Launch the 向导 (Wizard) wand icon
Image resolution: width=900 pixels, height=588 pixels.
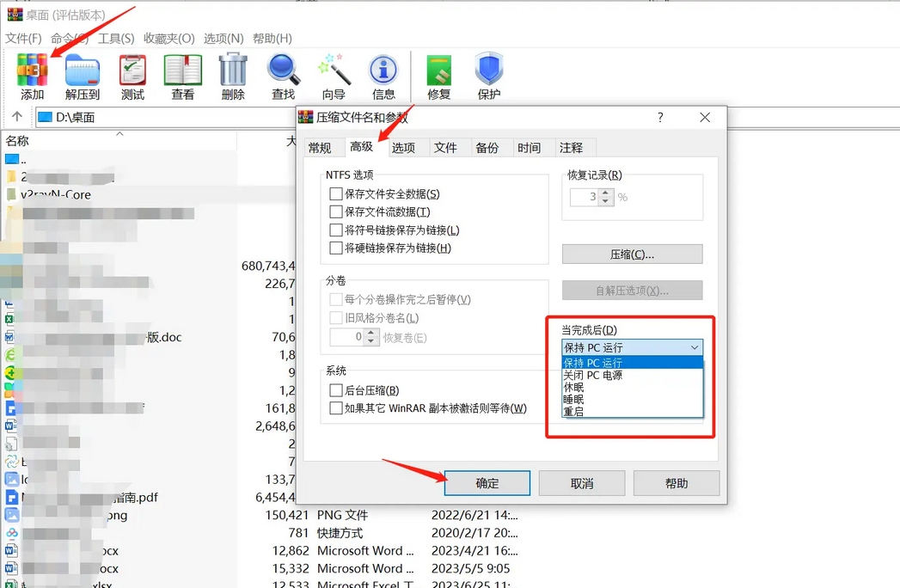click(334, 77)
